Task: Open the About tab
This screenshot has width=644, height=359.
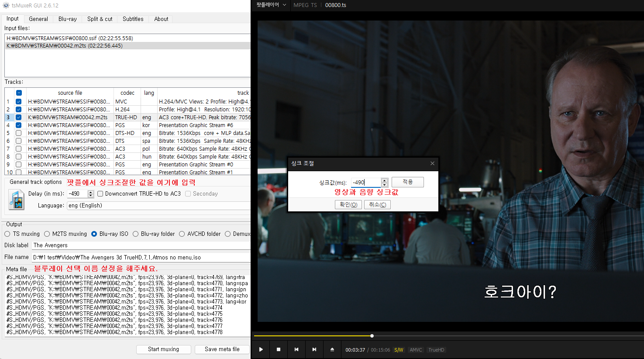Action: tap(161, 19)
